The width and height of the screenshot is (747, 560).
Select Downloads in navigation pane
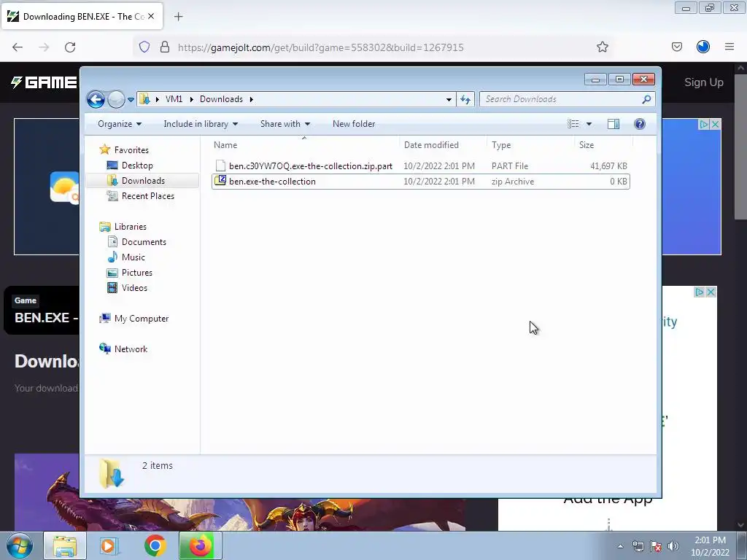click(x=143, y=181)
